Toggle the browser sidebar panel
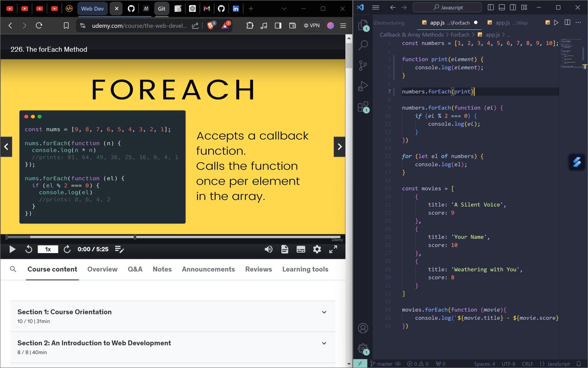This screenshot has width=588, height=368. click(278, 26)
